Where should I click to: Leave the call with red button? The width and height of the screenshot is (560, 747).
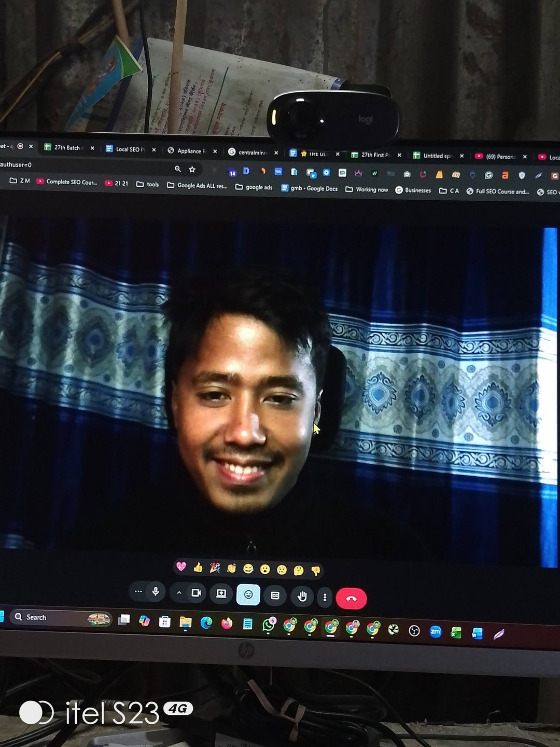[x=351, y=599]
